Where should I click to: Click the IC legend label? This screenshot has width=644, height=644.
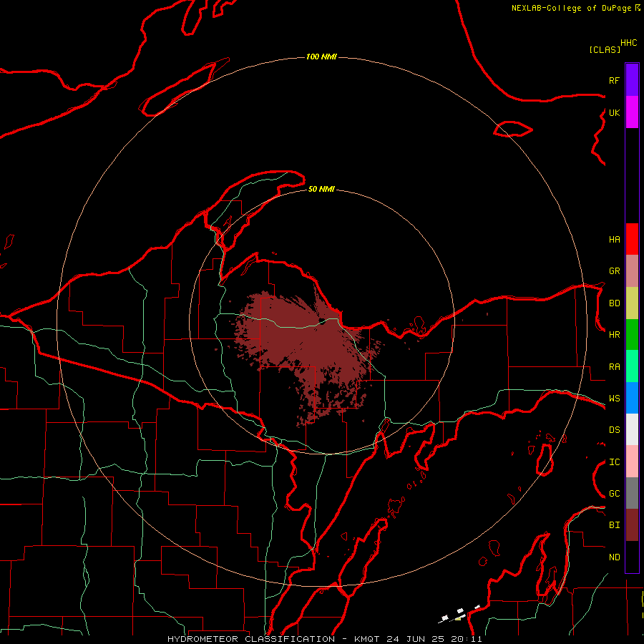point(614,462)
